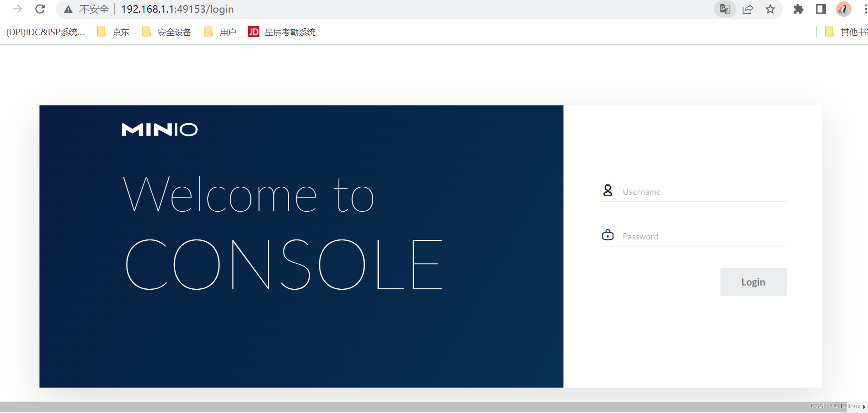Click the MINIO logo
This screenshot has height=413, width=868.
click(160, 129)
